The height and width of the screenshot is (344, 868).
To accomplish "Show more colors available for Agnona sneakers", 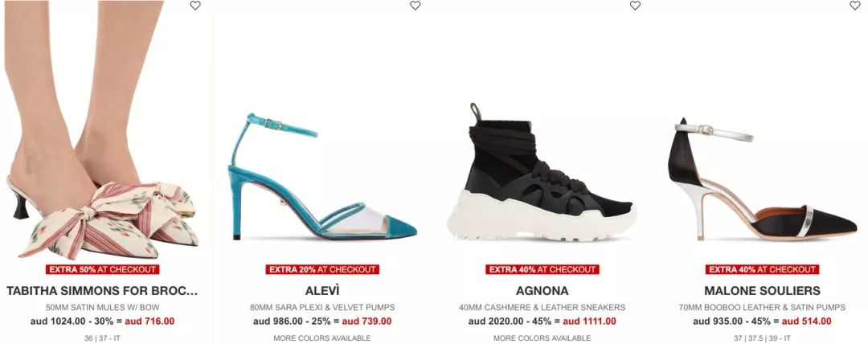I will (x=542, y=338).
